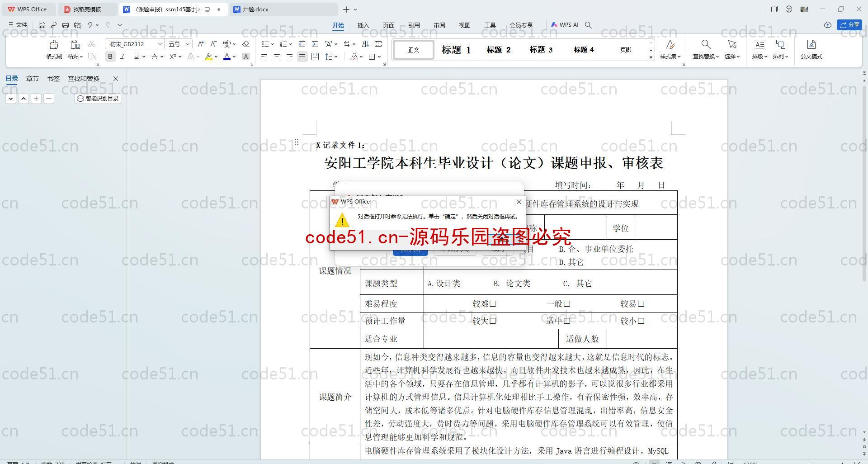Open new tab with plus button
The height and width of the screenshot is (464, 868).
pos(346,9)
